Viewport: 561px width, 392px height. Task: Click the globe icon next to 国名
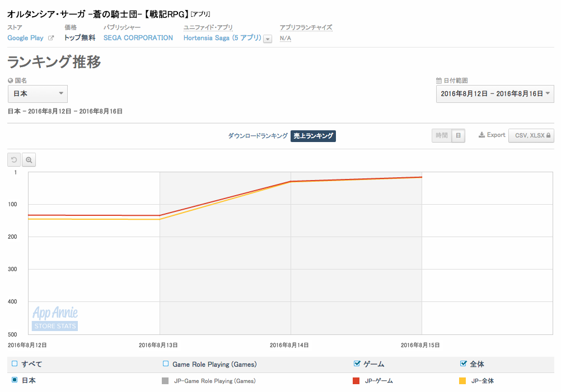(10, 81)
